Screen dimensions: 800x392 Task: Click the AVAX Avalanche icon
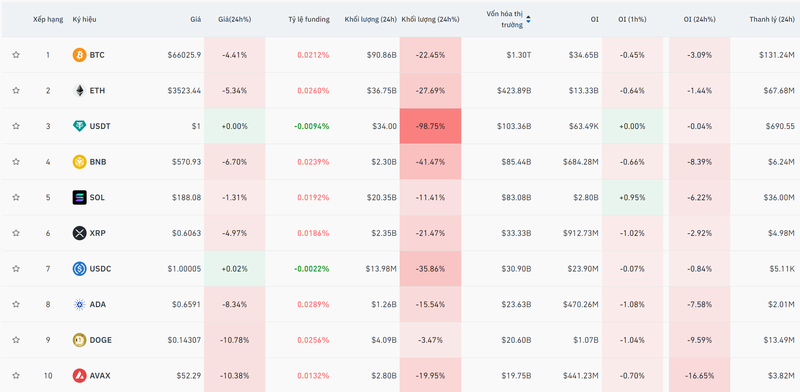79,376
